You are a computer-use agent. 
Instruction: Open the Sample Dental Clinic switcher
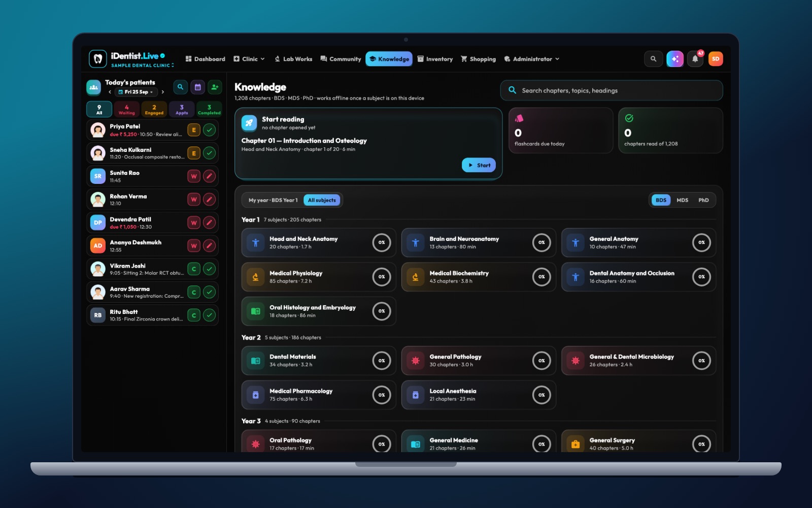pyautogui.click(x=143, y=66)
